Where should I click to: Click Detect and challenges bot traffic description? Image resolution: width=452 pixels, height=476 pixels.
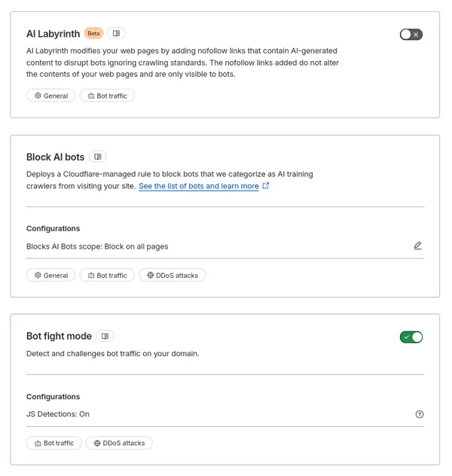pos(113,354)
